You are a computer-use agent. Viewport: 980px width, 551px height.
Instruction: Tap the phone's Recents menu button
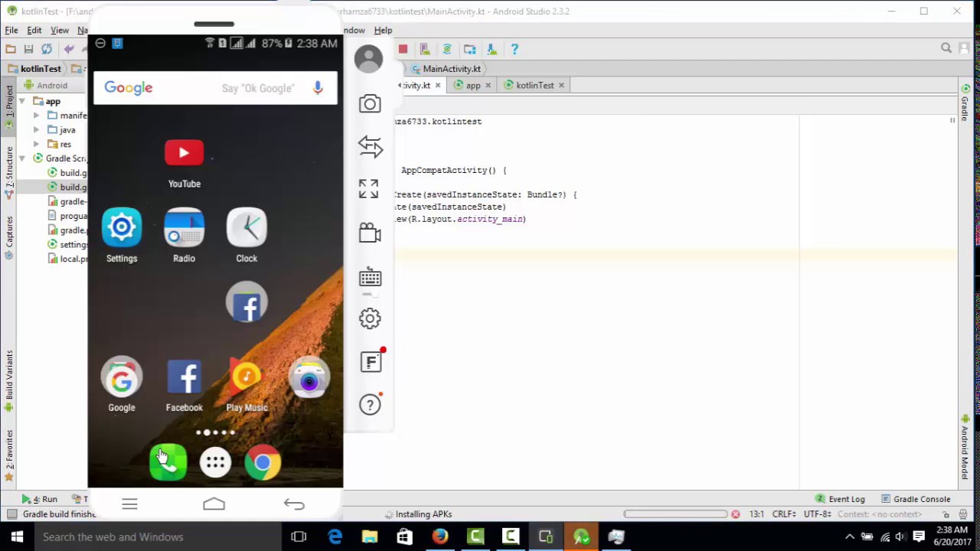pos(129,504)
